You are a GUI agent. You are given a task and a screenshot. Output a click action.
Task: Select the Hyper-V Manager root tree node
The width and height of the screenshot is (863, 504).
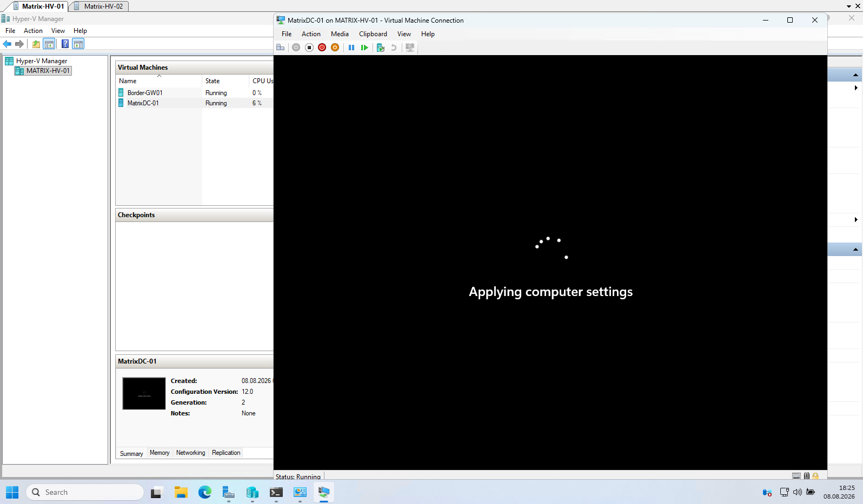coord(42,61)
